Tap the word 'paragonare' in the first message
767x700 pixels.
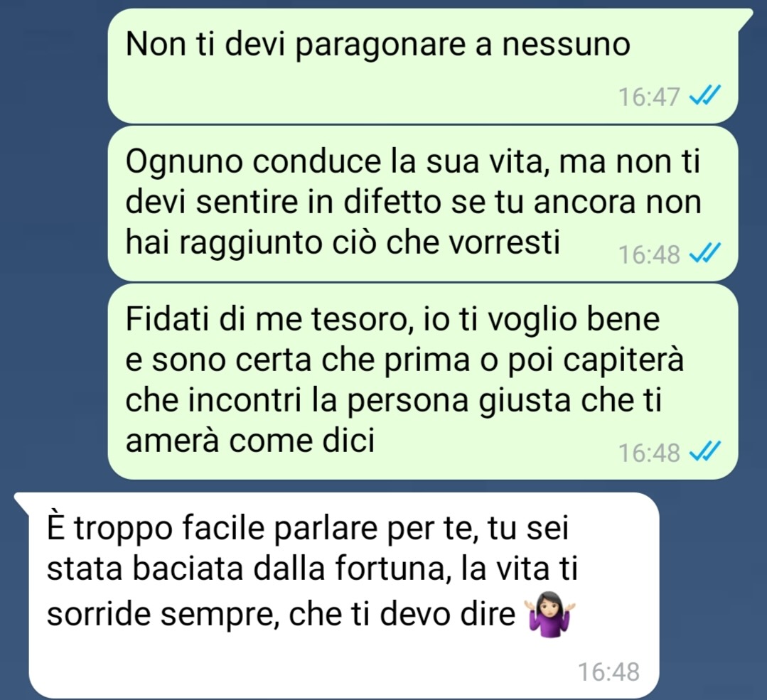(380, 45)
